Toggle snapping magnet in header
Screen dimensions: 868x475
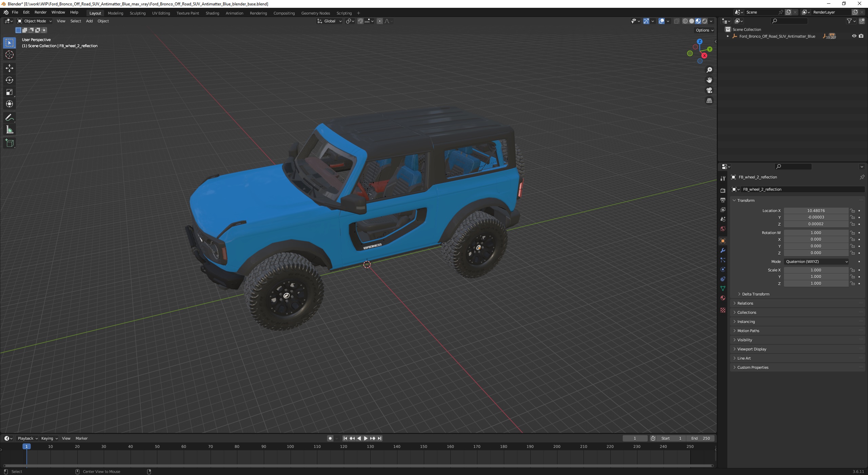pos(360,21)
